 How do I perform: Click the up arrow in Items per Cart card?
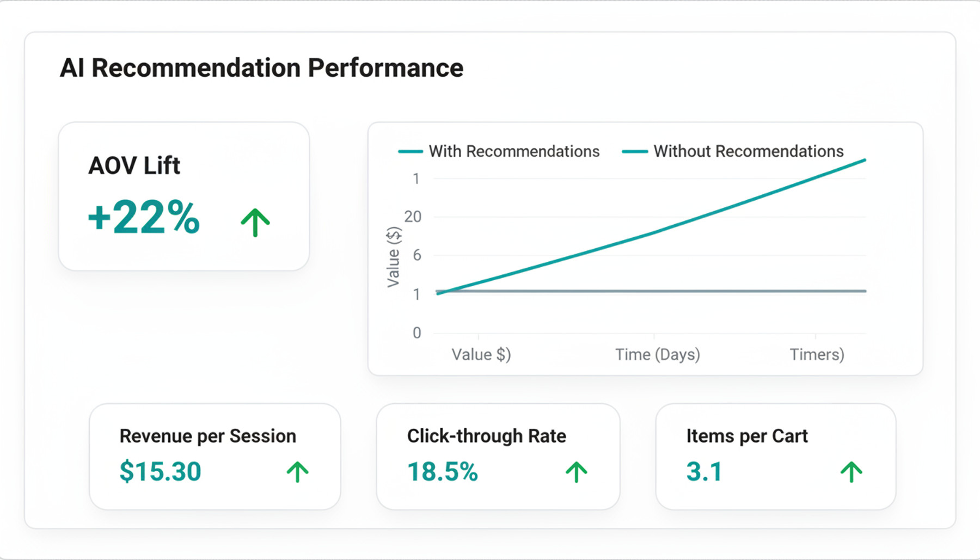852,472
